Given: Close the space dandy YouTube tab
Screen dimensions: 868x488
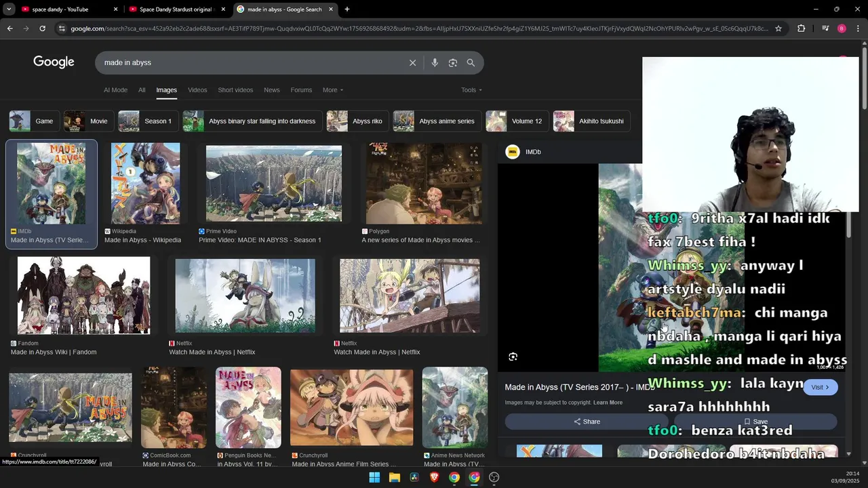Looking at the screenshot, I should (115, 9).
